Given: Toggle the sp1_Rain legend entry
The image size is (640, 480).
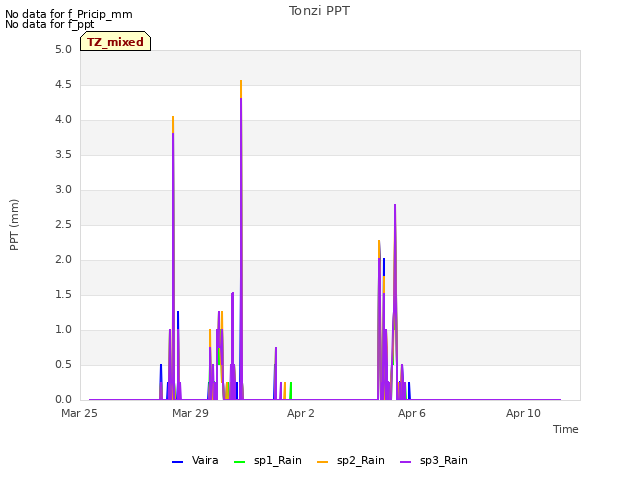Looking at the screenshot, I should point(268,460).
